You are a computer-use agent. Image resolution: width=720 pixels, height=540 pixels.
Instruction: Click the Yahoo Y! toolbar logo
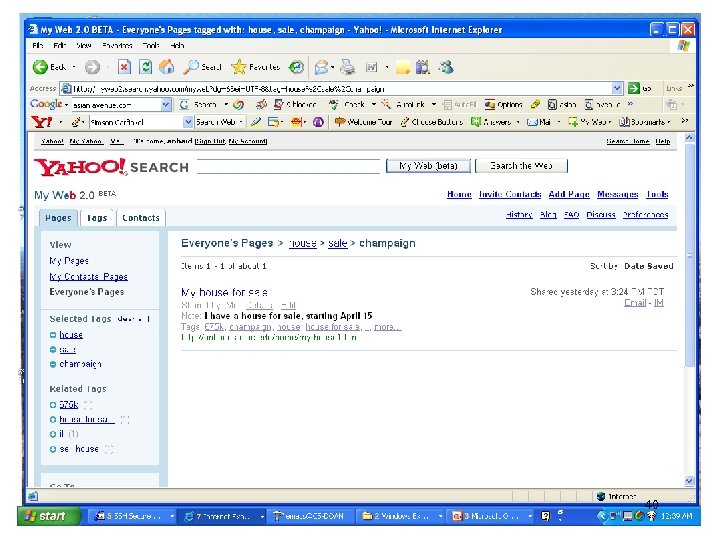[x=42, y=122]
